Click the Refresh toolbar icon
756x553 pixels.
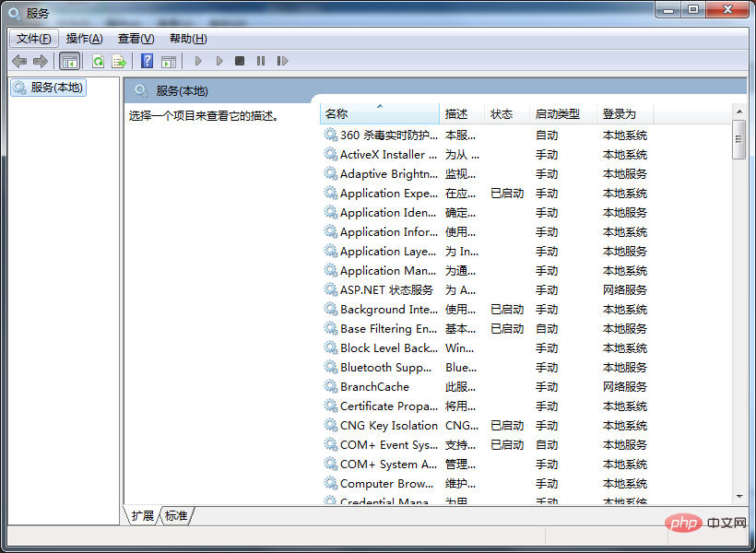[x=99, y=61]
